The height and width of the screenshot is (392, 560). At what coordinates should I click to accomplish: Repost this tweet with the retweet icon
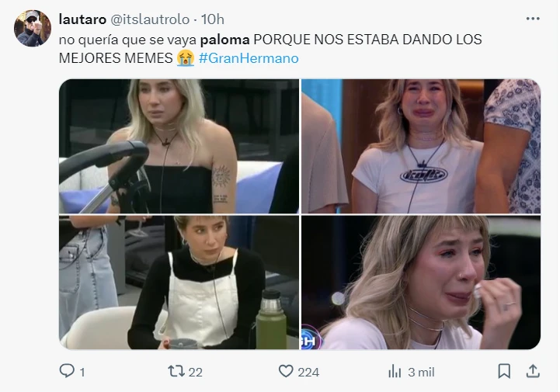click(176, 371)
